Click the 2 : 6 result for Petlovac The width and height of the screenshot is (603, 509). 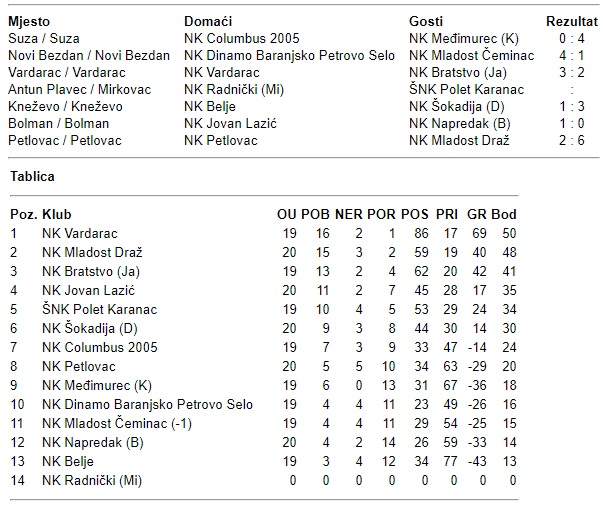coord(572,140)
